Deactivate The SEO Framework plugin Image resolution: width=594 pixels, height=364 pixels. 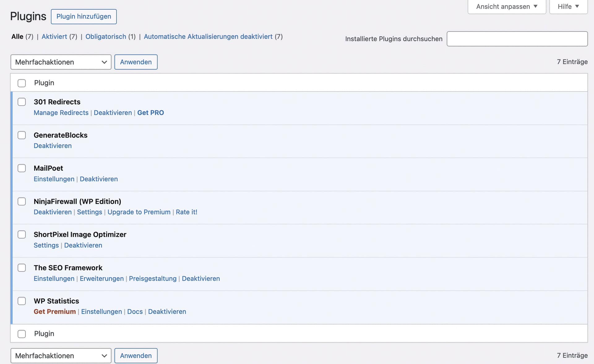click(x=201, y=279)
